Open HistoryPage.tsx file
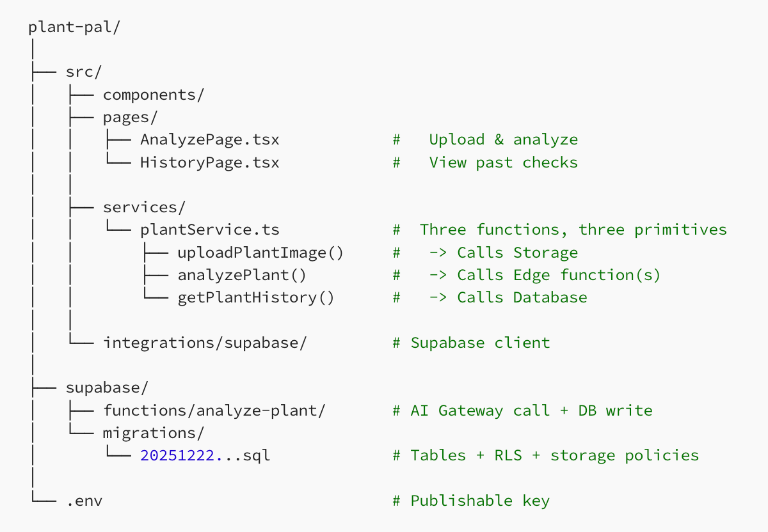The image size is (768, 532). tap(209, 162)
